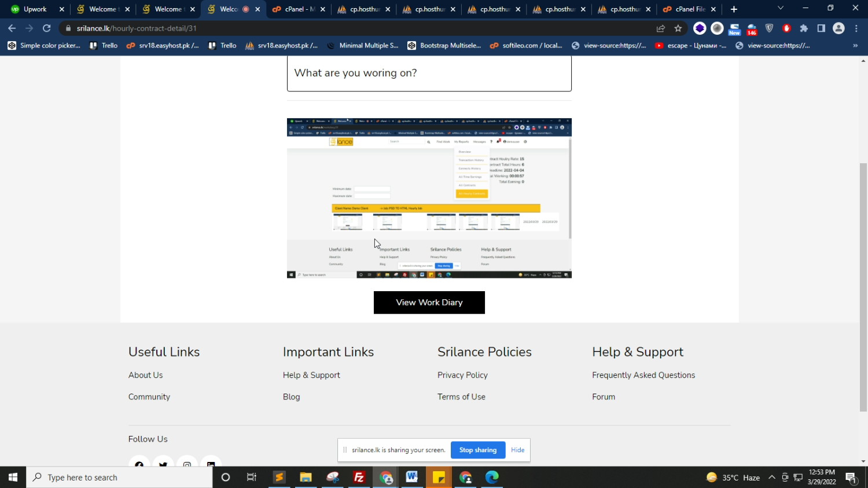Click the work diary screenshot thumbnail
The height and width of the screenshot is (488, 868).
[x=429, y=198]
